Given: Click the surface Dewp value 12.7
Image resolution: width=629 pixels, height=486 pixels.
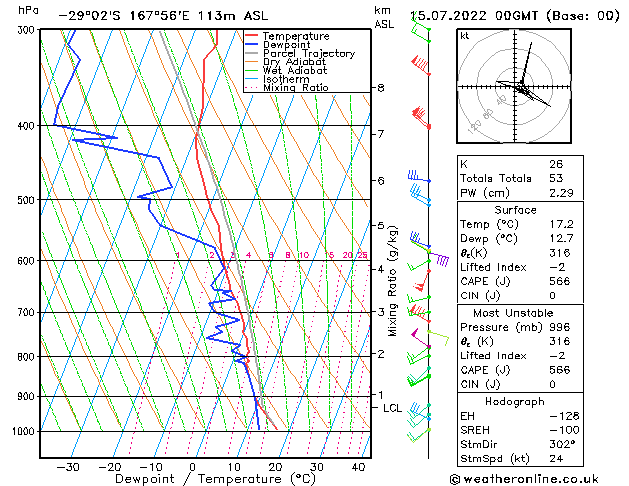Looking at the screenshot, I should point(561,239).
